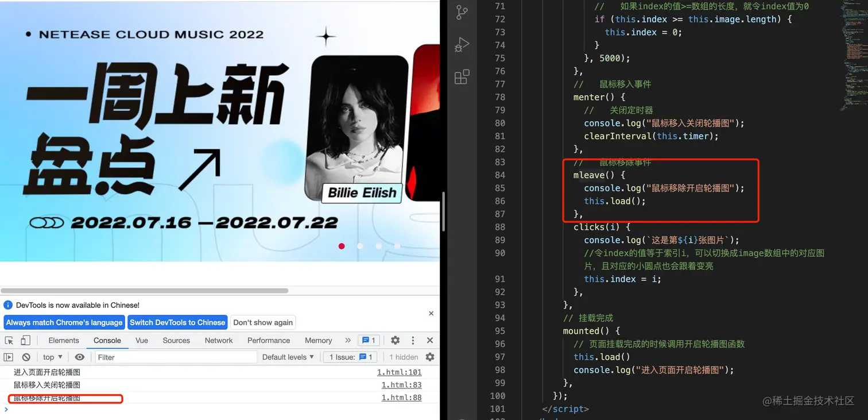Click this.index = i; code line
The width and height of the screenshot is (868, 420).
622,279
